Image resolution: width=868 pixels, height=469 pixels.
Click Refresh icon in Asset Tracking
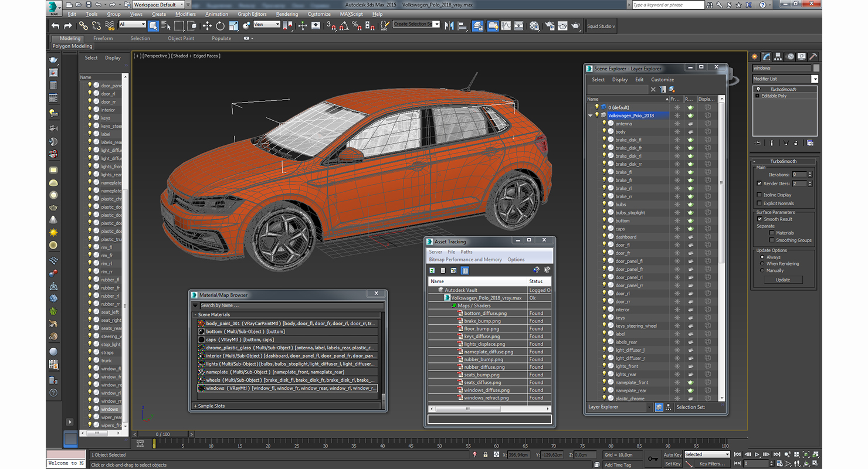point(432,270)
